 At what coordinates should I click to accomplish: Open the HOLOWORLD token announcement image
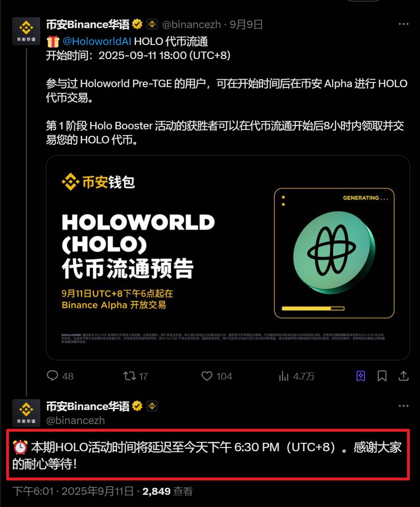pos(228,258)
